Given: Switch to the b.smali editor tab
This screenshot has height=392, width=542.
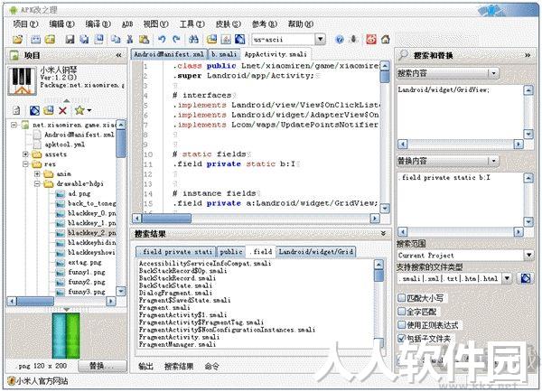Looking at the screenshot, I should pos(224,54).
